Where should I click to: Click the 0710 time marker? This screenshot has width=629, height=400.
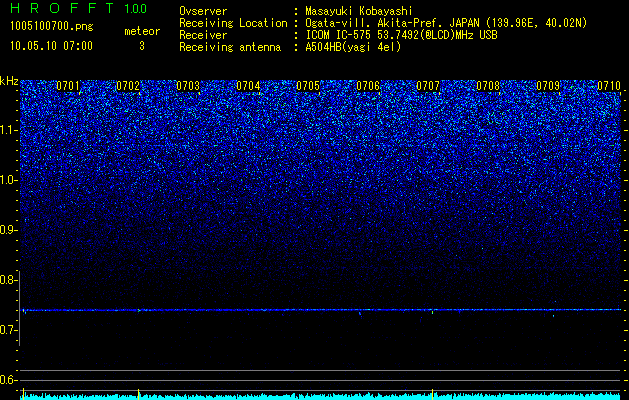click(x=609, y=86)
